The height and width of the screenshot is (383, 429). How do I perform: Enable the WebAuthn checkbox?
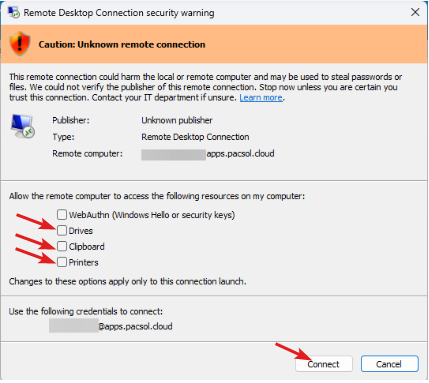[62, 214]
